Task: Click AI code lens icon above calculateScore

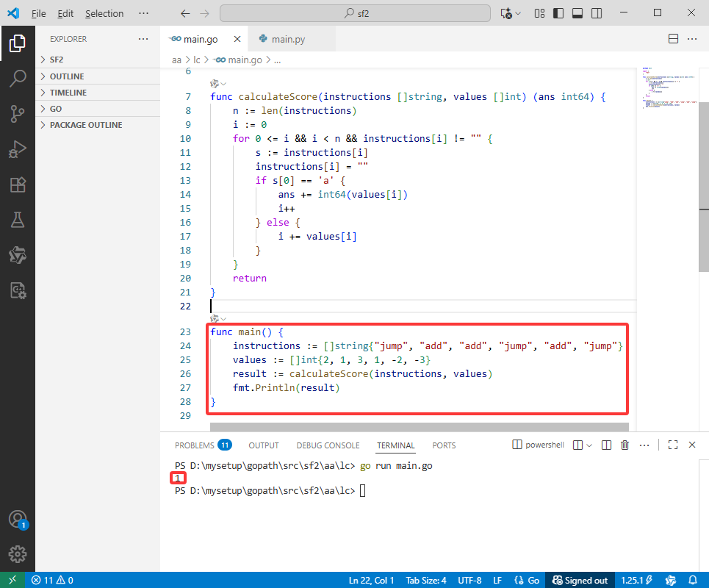Action: (x=215, y=84)
